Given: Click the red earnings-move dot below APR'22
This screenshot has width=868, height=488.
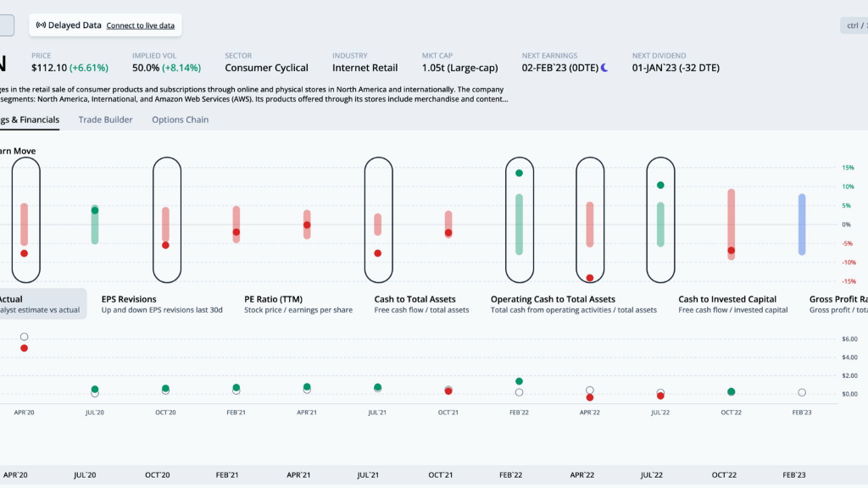Looking at the screenshot, I should coord(589,277).
